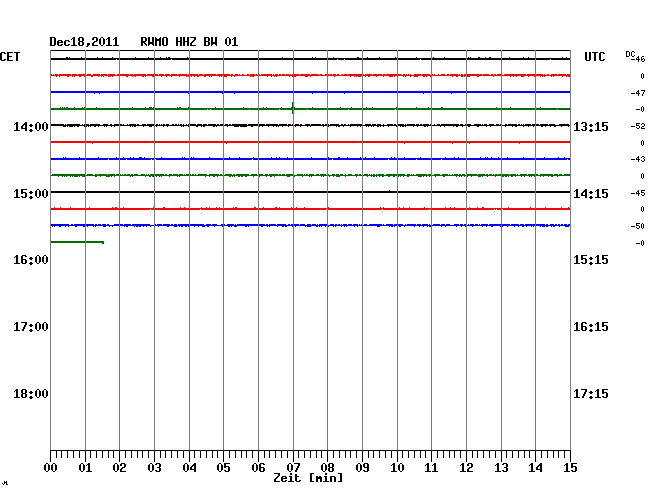Viewport: 650px width, 494px height.
Task: Click the 07 minute axis label
Action: (x=293, y=467)
